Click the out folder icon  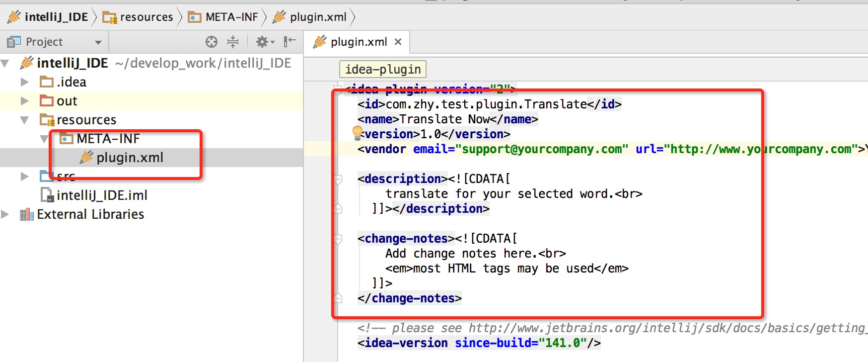pos(47,101)
